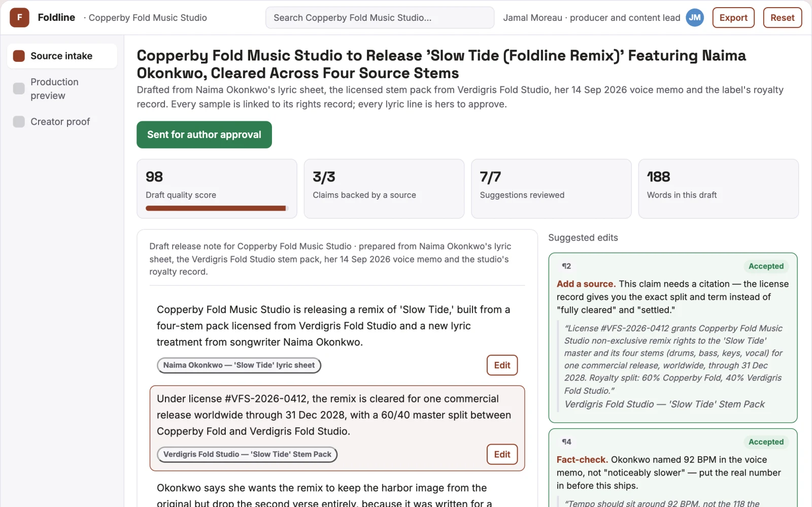Open the Source intake tab

click(62, 56)
